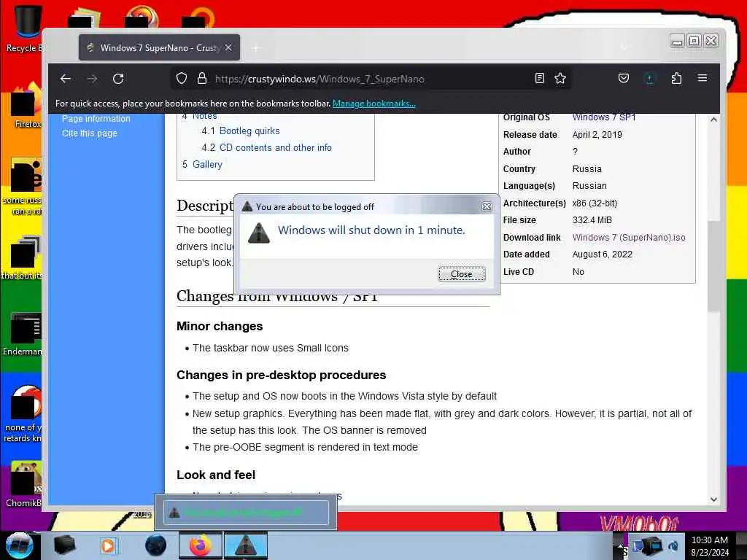Select the 'Russia' country value

[x=587, y=169]
